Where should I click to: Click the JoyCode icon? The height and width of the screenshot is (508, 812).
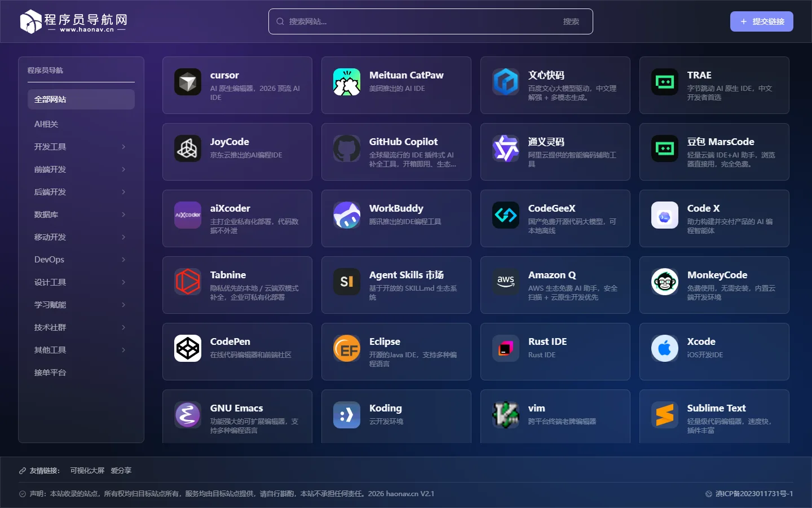coord(188,148)
